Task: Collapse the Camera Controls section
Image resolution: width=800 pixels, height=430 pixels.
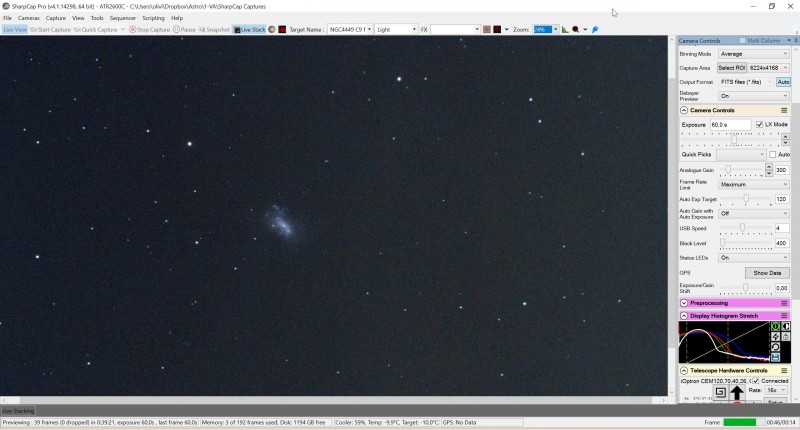Action: [684, 110]
